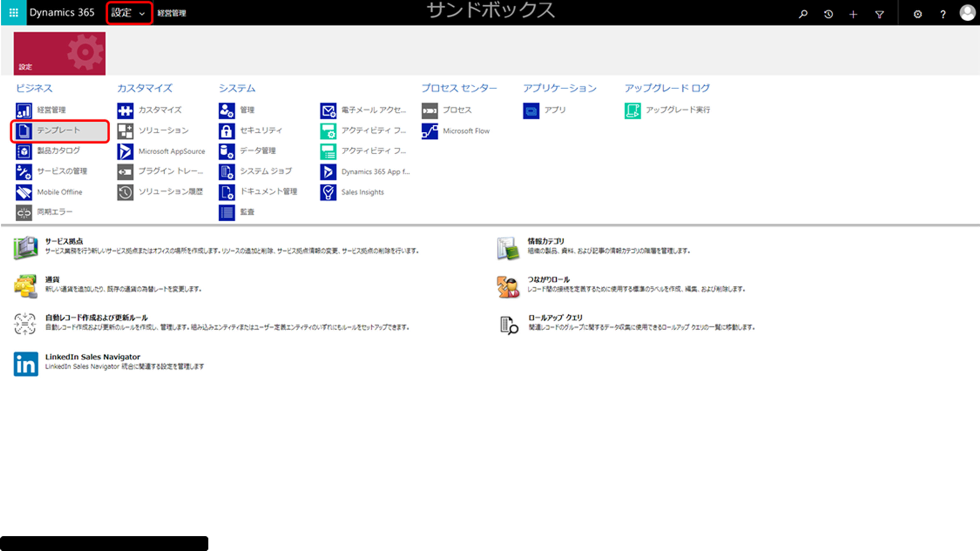Click the Sales Insights icon

click(328, 192)
